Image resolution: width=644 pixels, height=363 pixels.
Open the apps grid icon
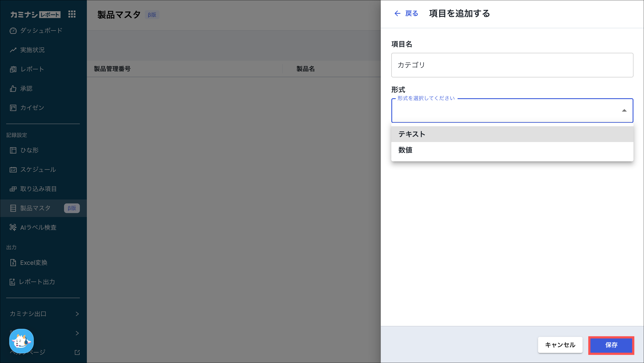click(x=72, y=14)
